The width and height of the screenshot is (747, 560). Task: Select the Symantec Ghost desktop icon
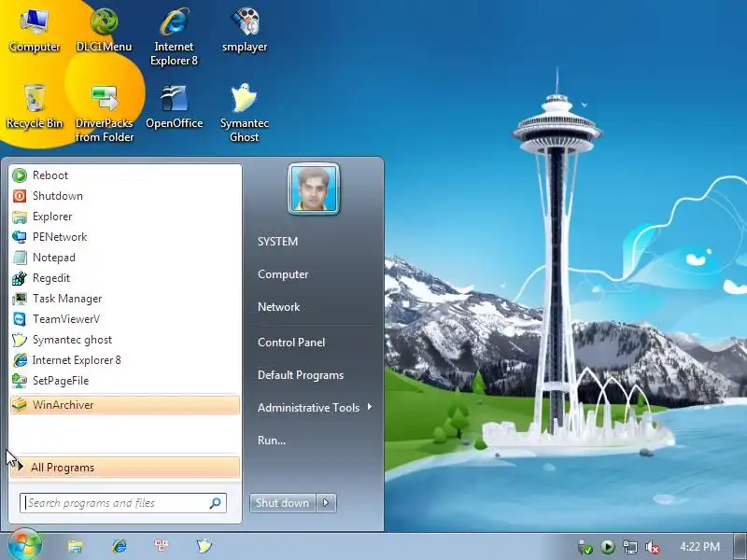pos(245,113)
